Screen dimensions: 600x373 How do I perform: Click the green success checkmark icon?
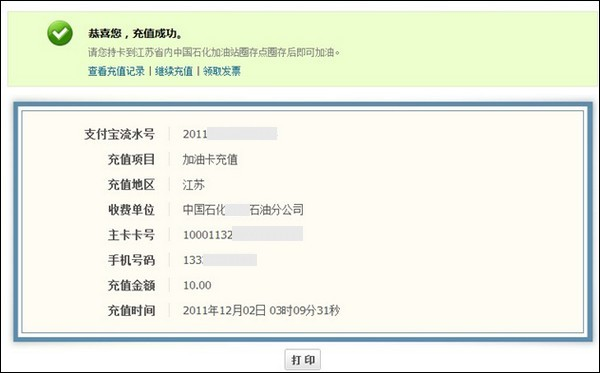[60, 33]
